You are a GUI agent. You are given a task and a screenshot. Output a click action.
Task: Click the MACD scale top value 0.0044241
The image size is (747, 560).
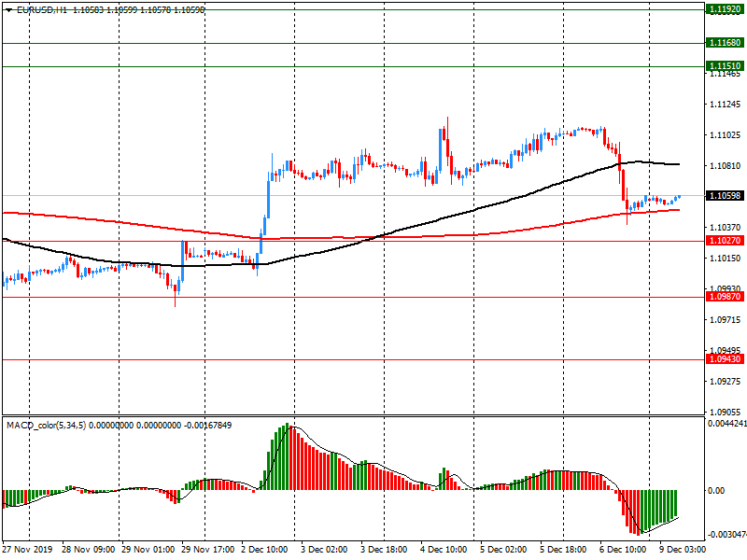click(x=727, y=424)
